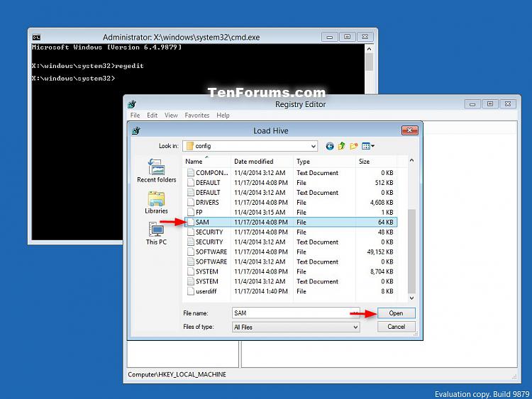This screenshot has width=532, height=399.
Task: Select SOFTWARE file sized 49,152 KB
Action: click(x=291, y=252)
